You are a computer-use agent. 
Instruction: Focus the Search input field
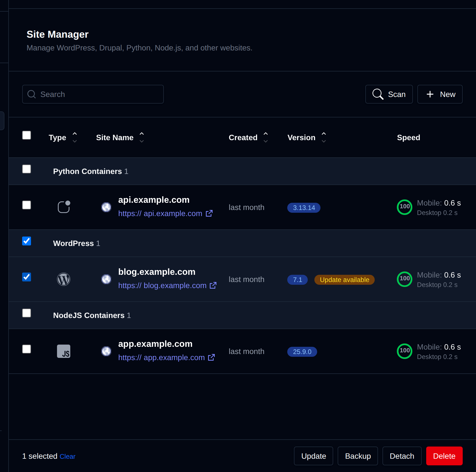[x=93, y=94]
